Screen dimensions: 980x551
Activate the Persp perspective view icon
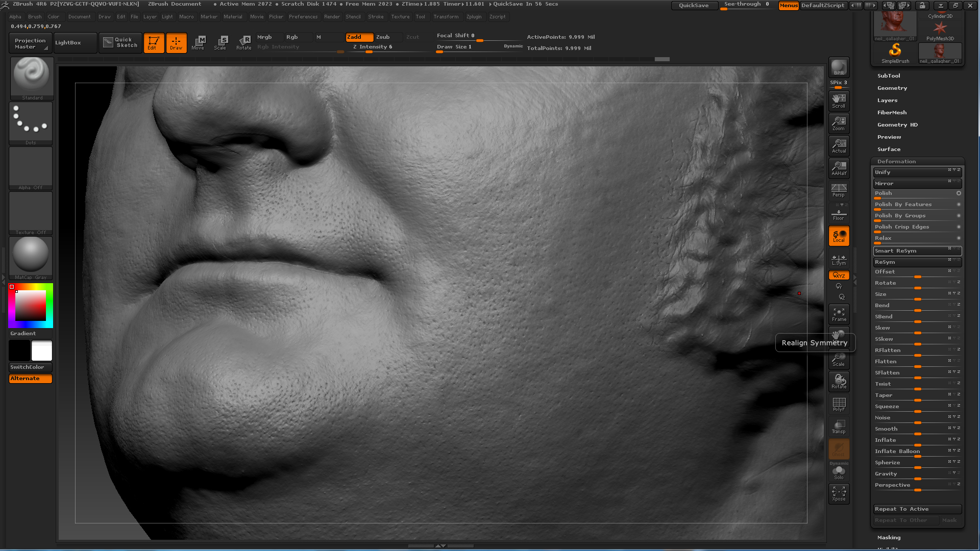[839, 189]
